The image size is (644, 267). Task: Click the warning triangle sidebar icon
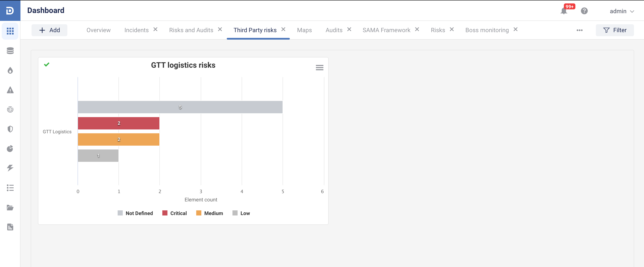point(10,90)
